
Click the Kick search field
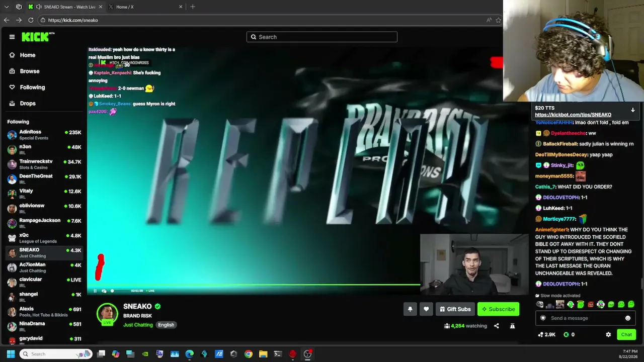322,37
